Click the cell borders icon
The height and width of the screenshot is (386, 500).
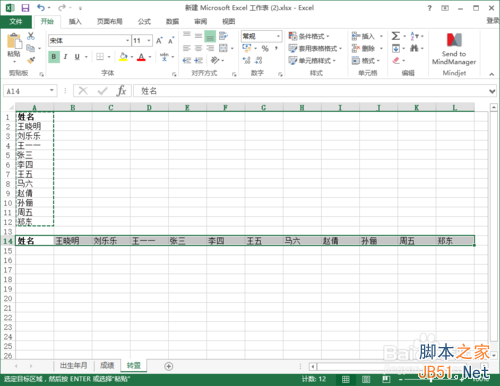(100, 57)
